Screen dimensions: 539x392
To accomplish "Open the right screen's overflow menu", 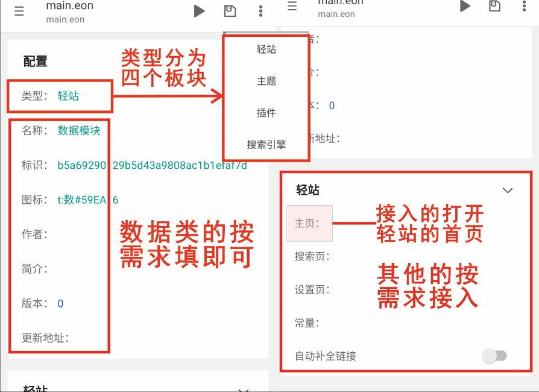I will pos(524,5).
